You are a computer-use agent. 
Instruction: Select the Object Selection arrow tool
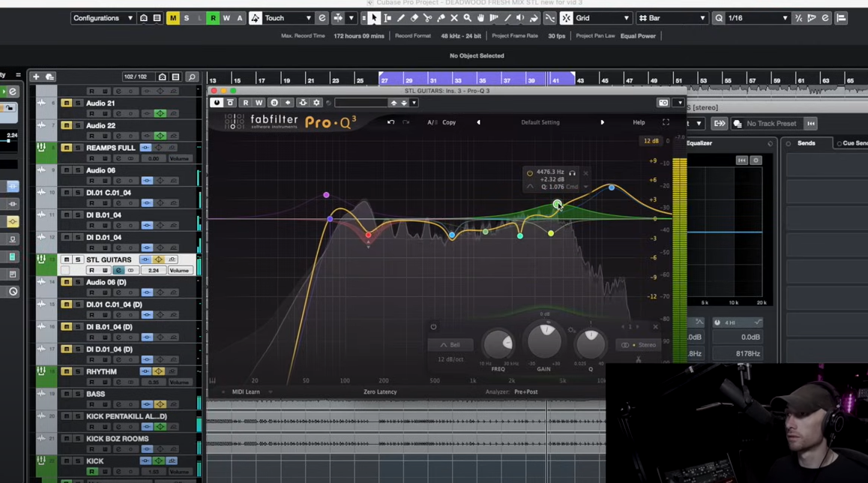coord(374,18)
